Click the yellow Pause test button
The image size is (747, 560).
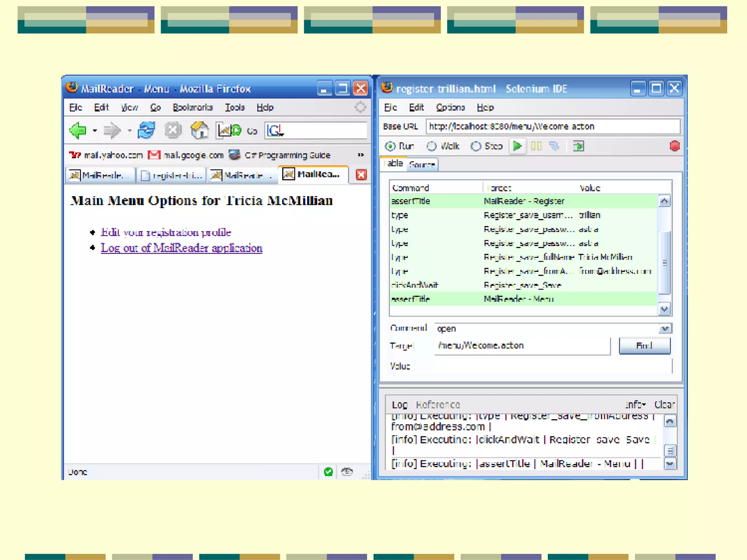pos(536,146)
